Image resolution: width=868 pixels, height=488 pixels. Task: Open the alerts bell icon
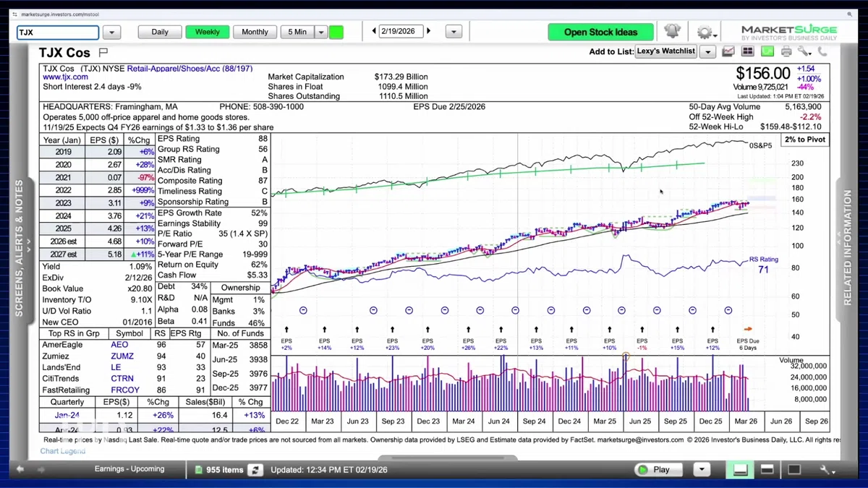click(x=672, y=31)
